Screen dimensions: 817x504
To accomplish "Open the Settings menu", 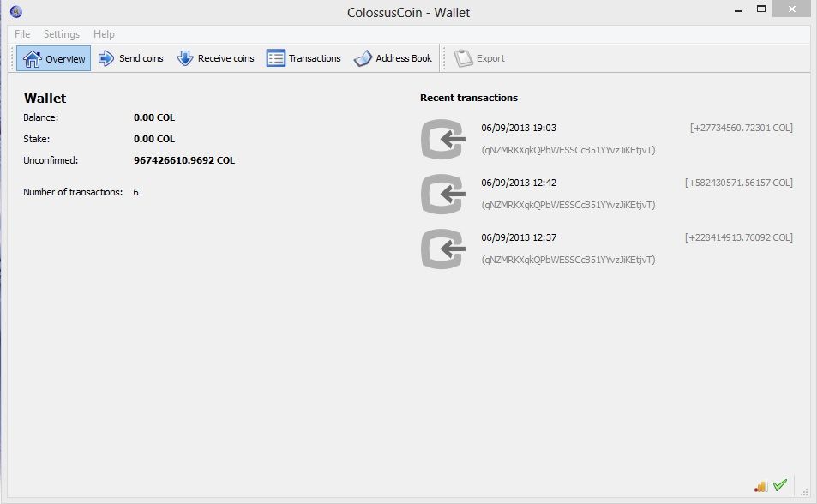I will (62, 34).
